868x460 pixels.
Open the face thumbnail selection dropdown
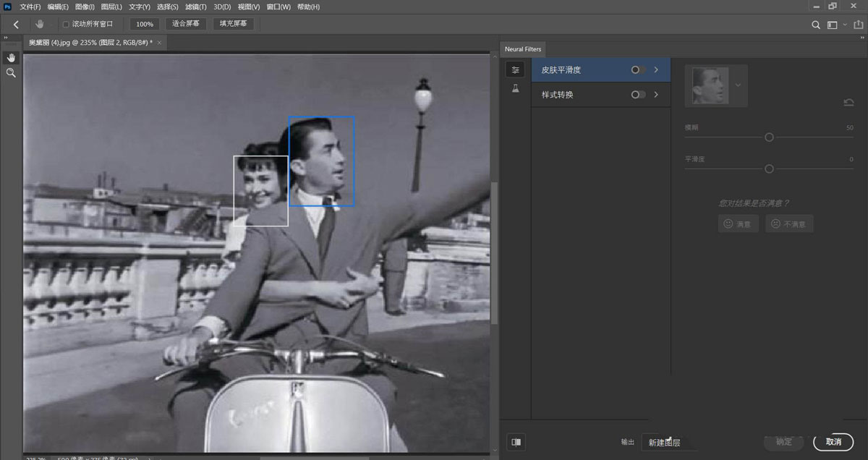click(x=738, y=85)
